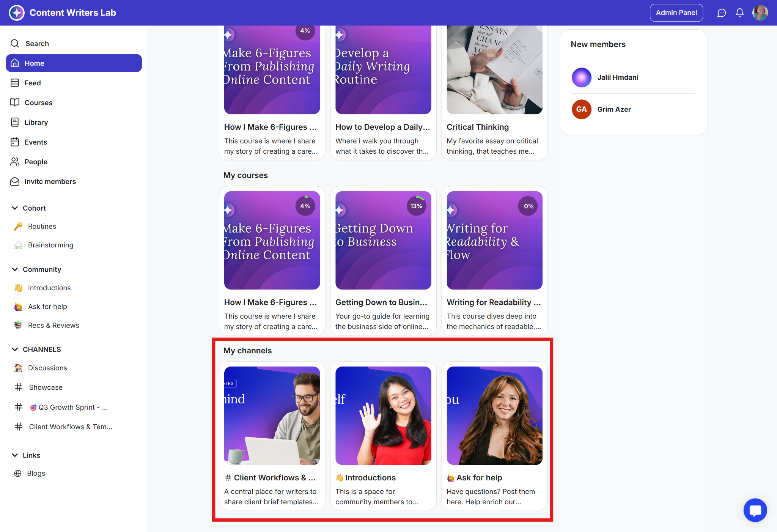Click 13% progress ring on Getting Down course
This screenshot has height=532, width=777.
416,206
